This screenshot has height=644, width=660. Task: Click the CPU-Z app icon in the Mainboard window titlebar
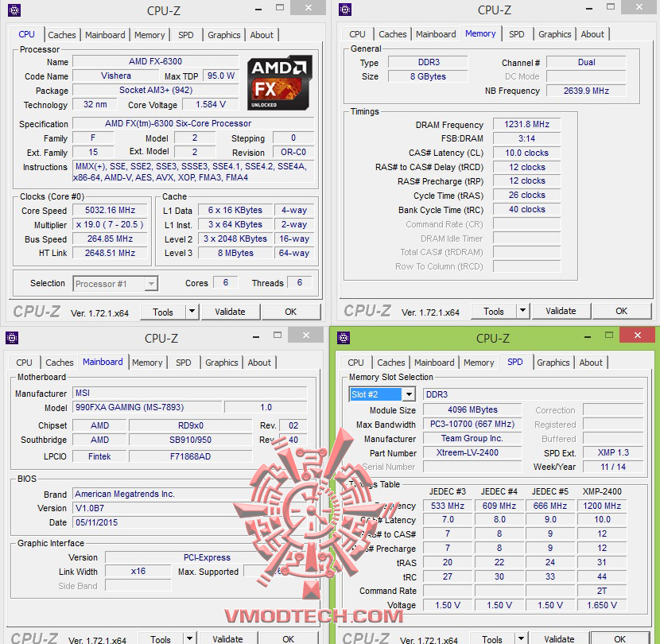[12, 338]
